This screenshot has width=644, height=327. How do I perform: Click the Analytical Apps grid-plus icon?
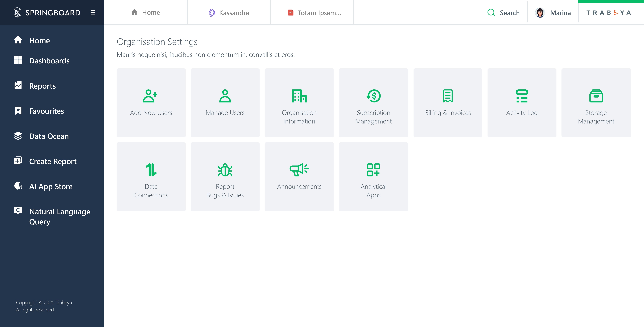[x=374, y=170]
